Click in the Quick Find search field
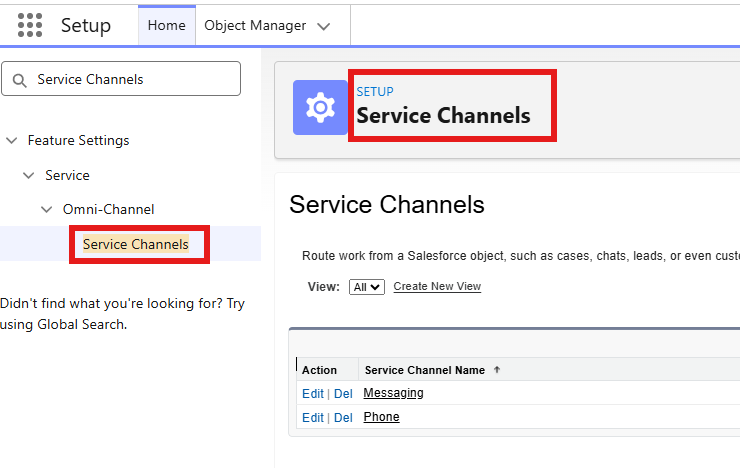This screenshot has width=740, height=468. point(121,79)
